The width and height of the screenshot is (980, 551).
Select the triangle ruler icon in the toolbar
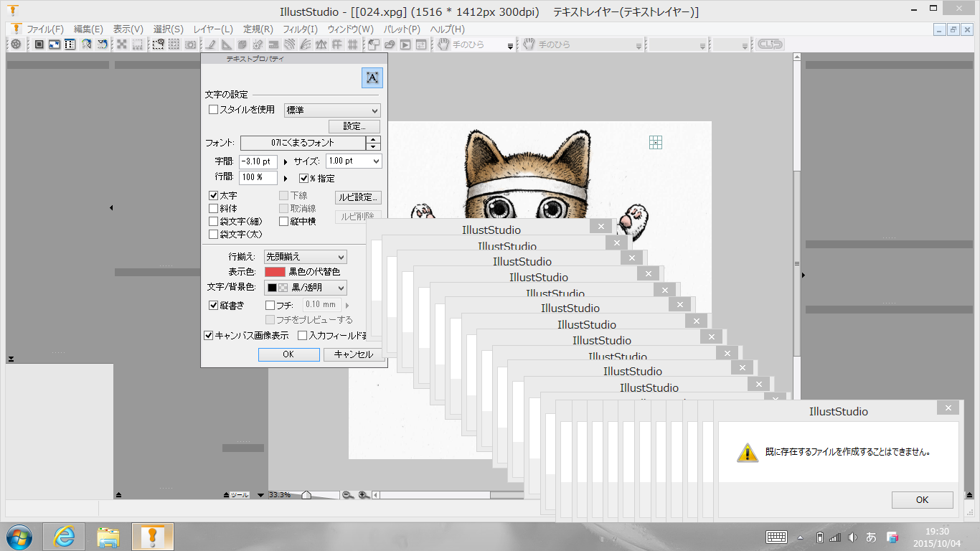coord(226,44)
